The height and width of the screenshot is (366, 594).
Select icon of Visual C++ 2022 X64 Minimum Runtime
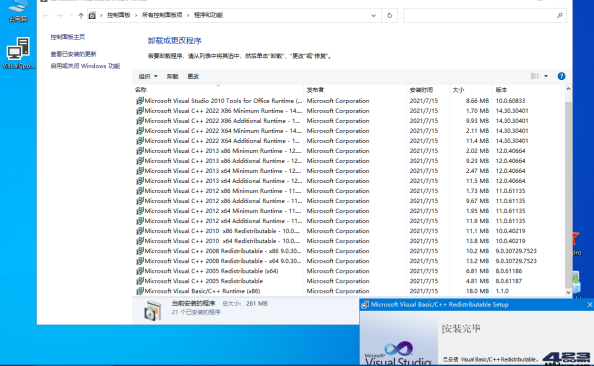[x=140, y=131]
